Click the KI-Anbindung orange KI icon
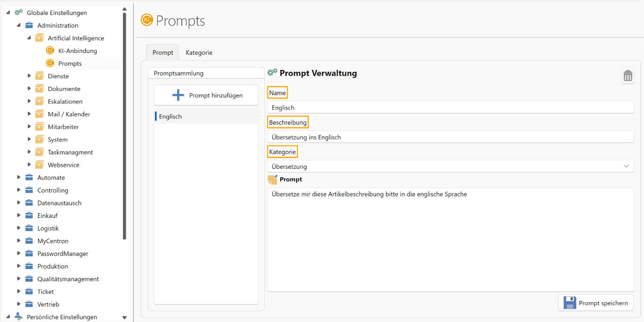Image resolution: width=644 pixels, height=322 pixels. coord(50,51)
